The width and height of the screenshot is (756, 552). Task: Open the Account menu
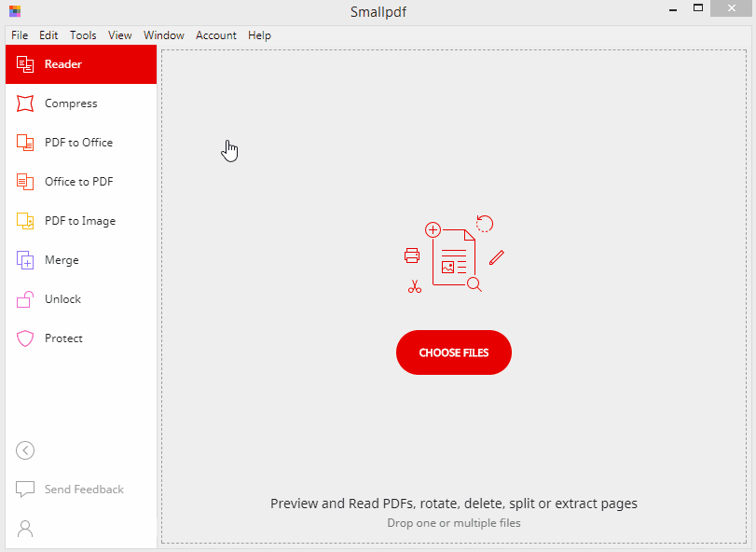216,35
